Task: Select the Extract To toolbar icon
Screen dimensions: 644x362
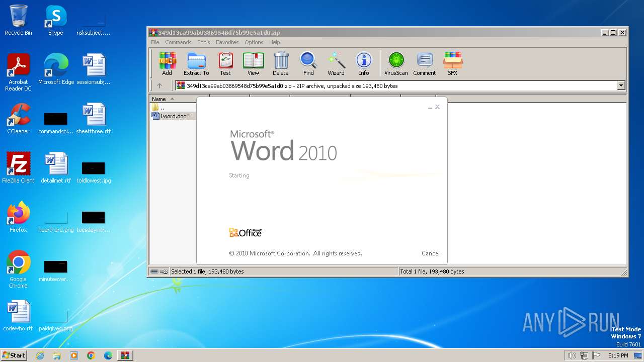Action: [x=196, y=64]
